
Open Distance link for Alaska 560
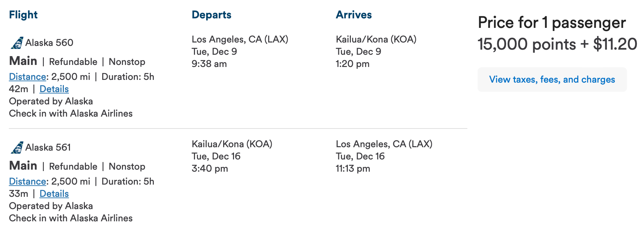(28, 77)
